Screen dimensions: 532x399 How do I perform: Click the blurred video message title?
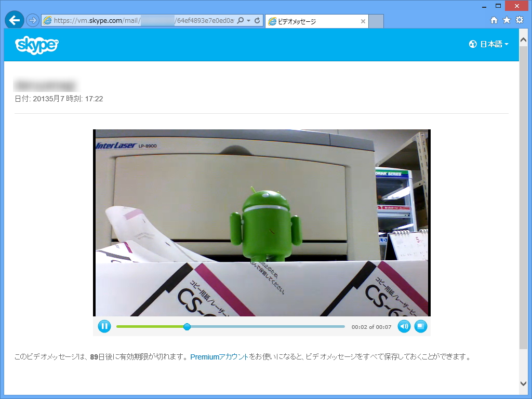[46, 85]
